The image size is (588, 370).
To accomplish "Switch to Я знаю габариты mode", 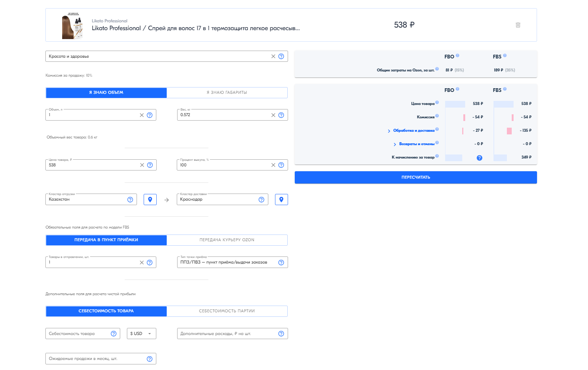I will 227,93.
